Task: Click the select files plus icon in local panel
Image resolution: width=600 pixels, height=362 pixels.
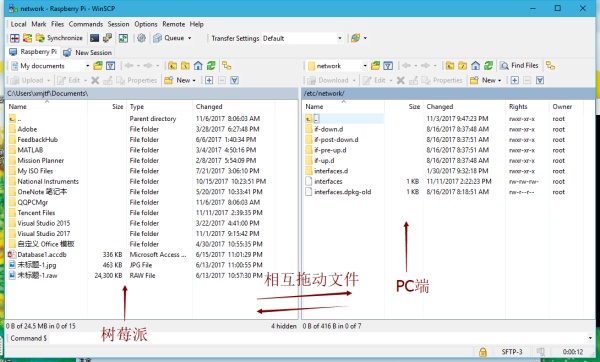Action: (x=209, y=80)
